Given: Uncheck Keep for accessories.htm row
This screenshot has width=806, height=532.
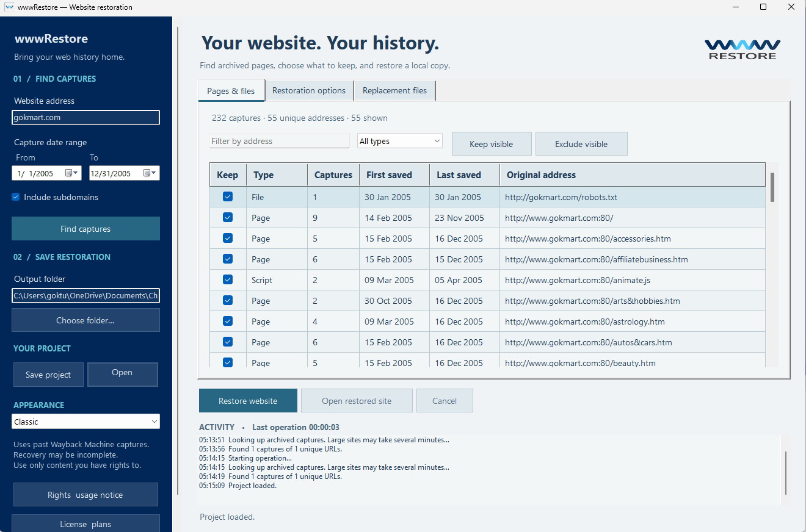Looking at the screenshot, I should 228,238.
